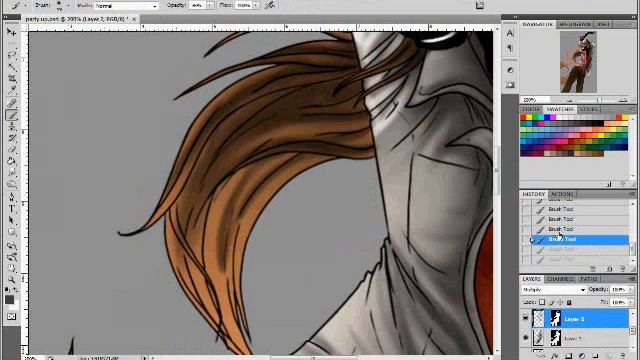Viewport: 640px width, 360px height.
Task: Open the Flow slider arrow
Action: [x=256, y=5]
